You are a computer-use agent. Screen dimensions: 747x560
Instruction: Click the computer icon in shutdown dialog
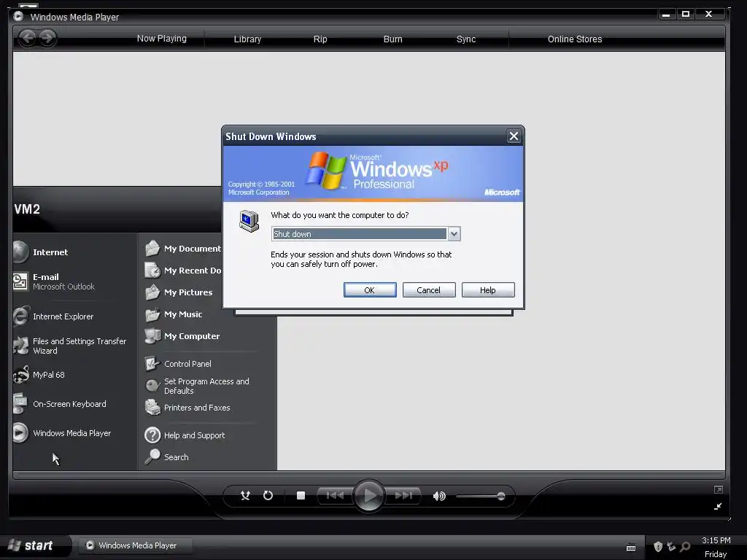[249, 221]
